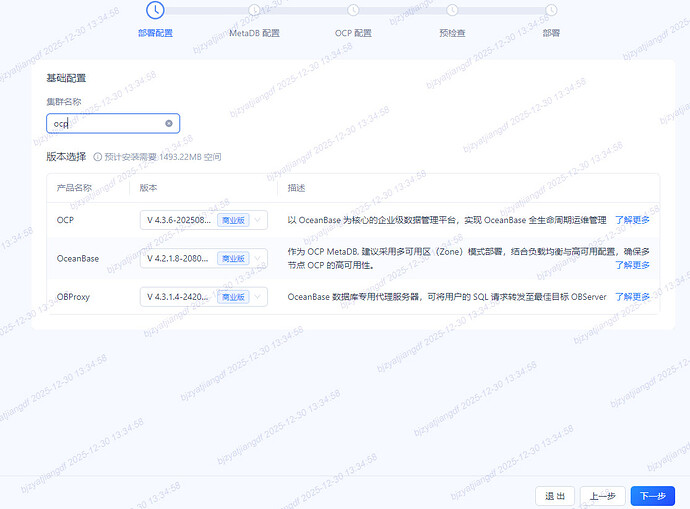Click the final 部署 step clock icon

coord(551,10)
